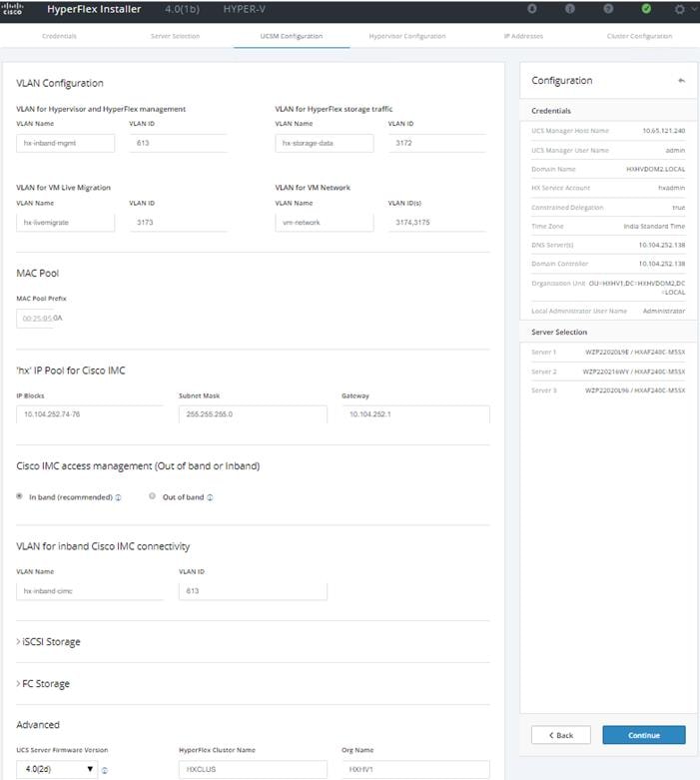
Task: Click the UCS Manager User Name admin row
Action: coord(608,150)
